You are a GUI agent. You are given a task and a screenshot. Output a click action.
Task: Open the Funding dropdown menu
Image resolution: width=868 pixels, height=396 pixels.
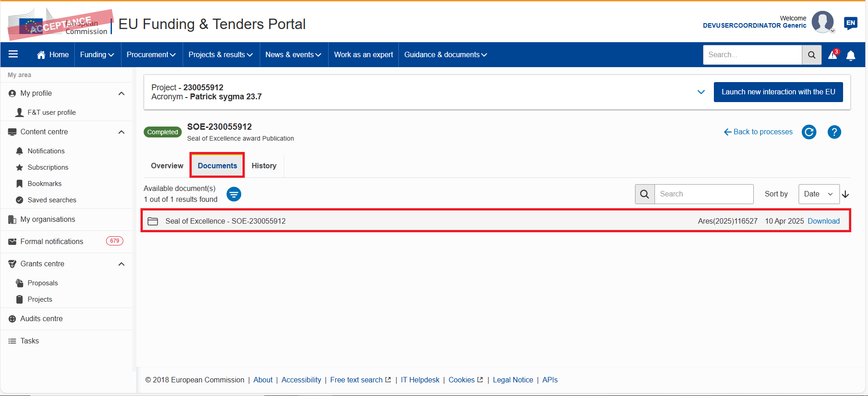pos(97,55)
